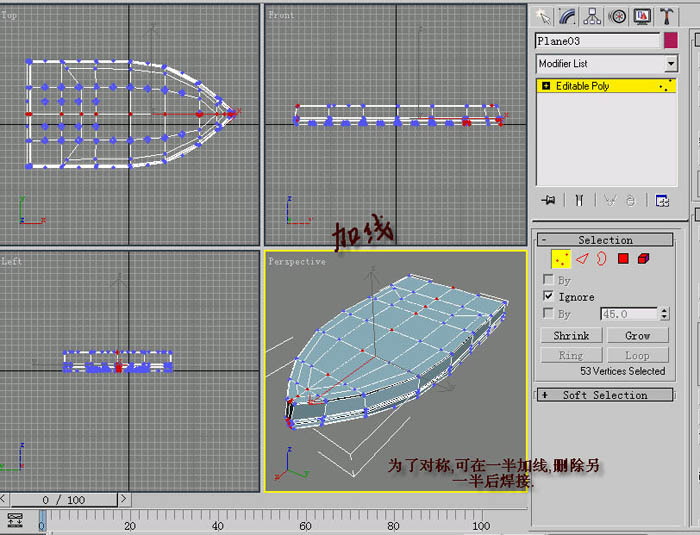Toggle the Pin Stack icon

548,201
